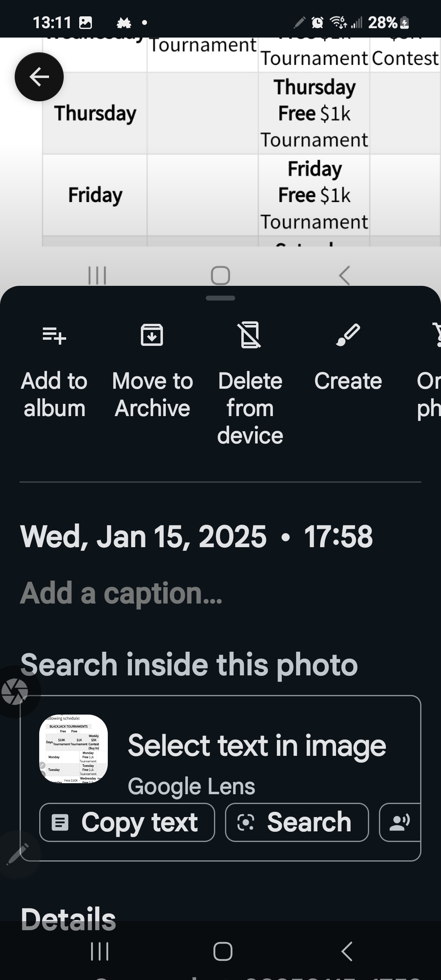Tap the bottom sheet drag handle
The width and height of the screenshot is (441, 980).
[x=220, y=298]
